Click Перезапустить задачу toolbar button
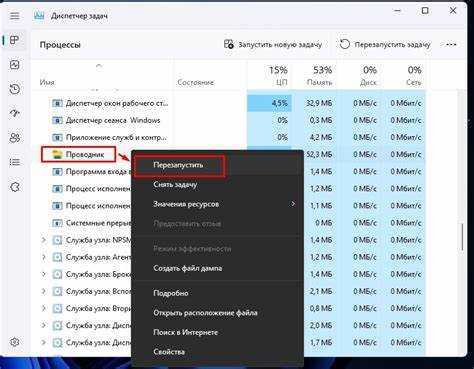Image resolution: width=474 pixels, height=369 pixels. [x=385, y=44]
